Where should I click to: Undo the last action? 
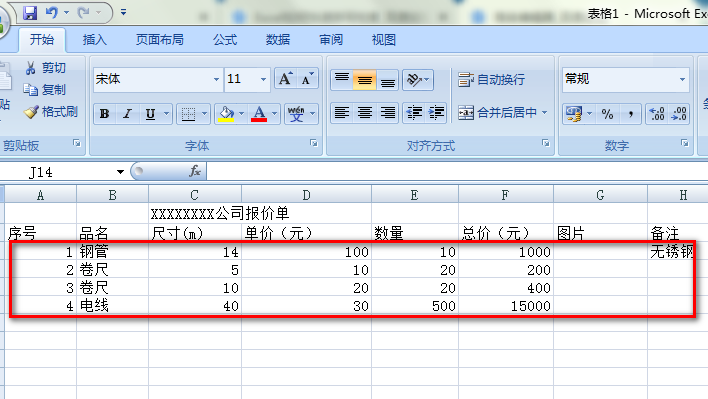[x=51, y=13]
